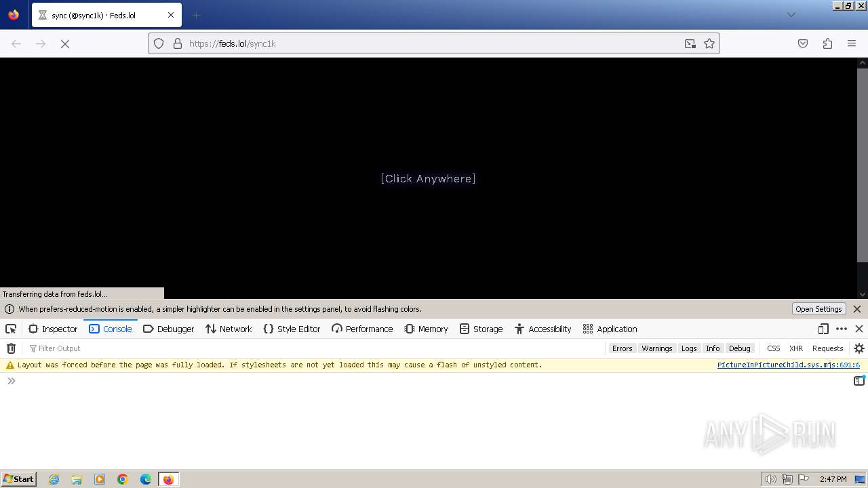Dismiss the prefers-reduced-motion notification
This screenshot has width=868, height=488.
pyautogui.click(x=857, y=309)
